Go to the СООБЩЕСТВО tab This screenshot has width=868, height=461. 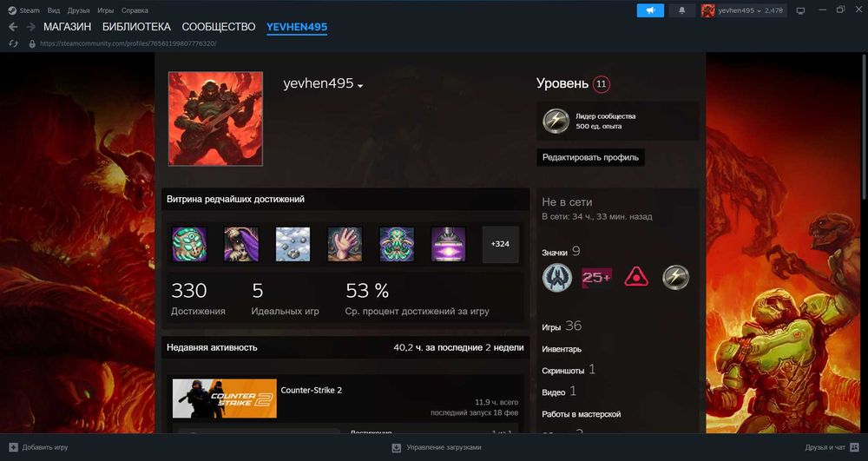click(219, 27)
